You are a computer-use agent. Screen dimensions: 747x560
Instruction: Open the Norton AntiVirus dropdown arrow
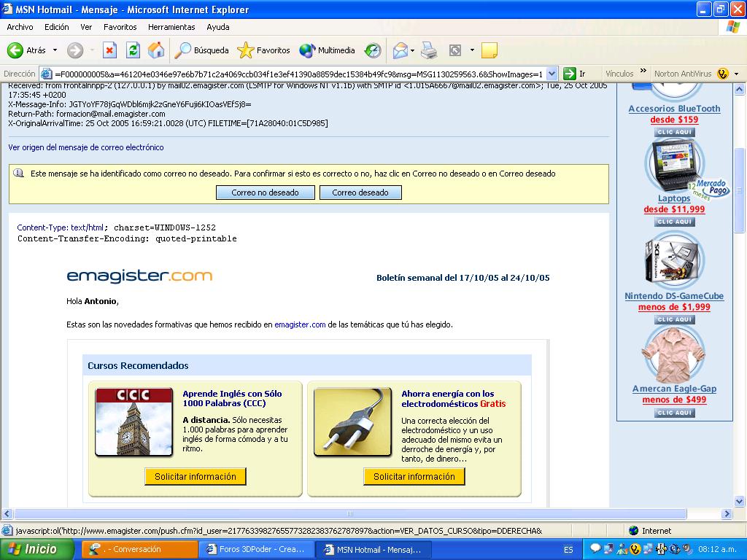tap(737, 74)
